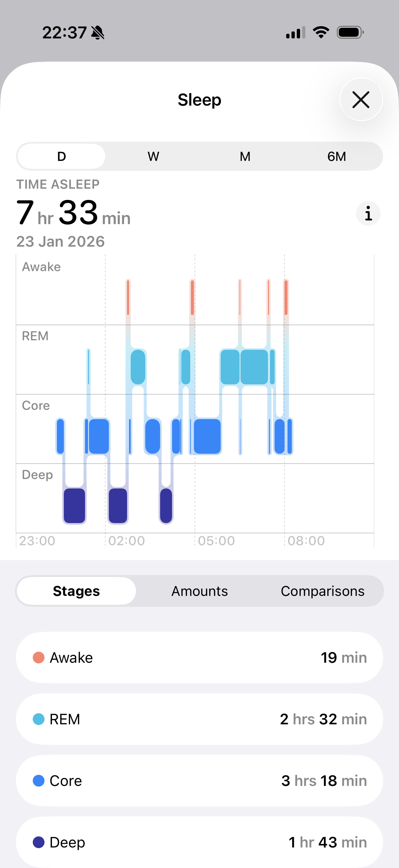
Task: Select the Awake 19 min row
Action: tap(199, 657)
